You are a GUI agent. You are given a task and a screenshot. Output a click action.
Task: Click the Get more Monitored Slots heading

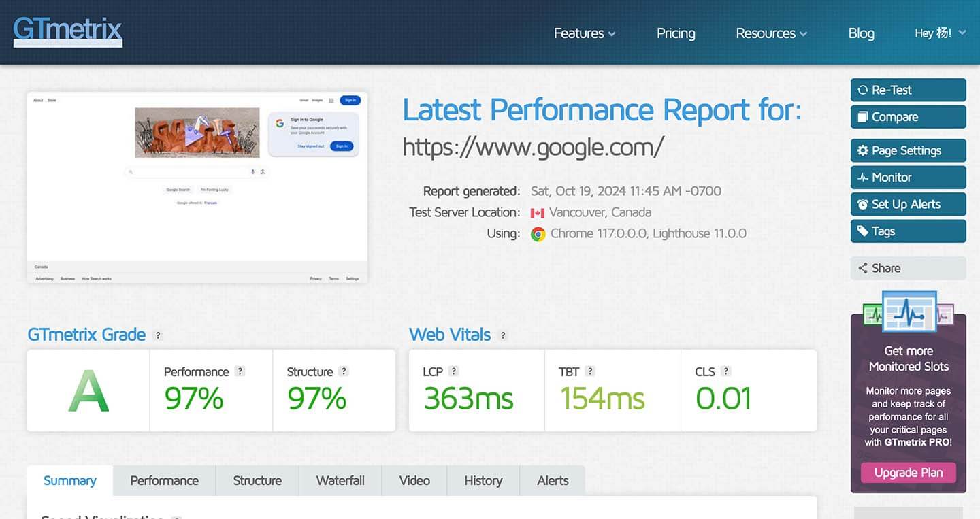[909, 358]
